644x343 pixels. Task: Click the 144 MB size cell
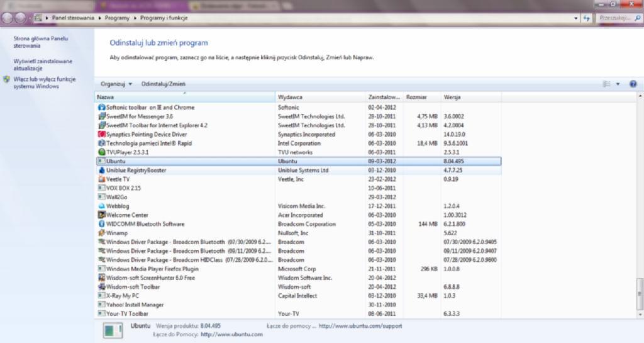pos(428,224)
